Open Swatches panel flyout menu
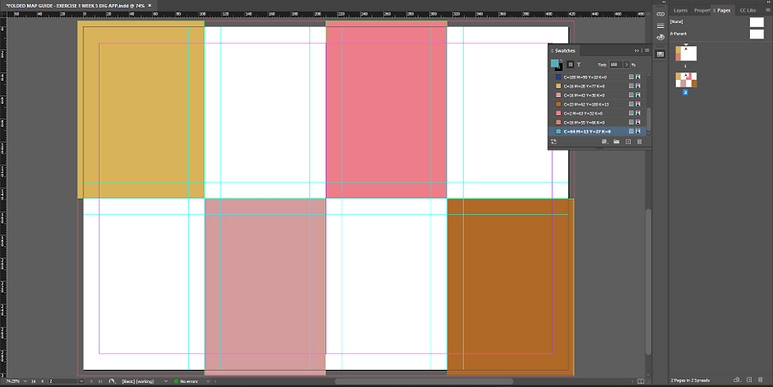The height and width of the screenshot is (387, 773). (x=647, y=50)
